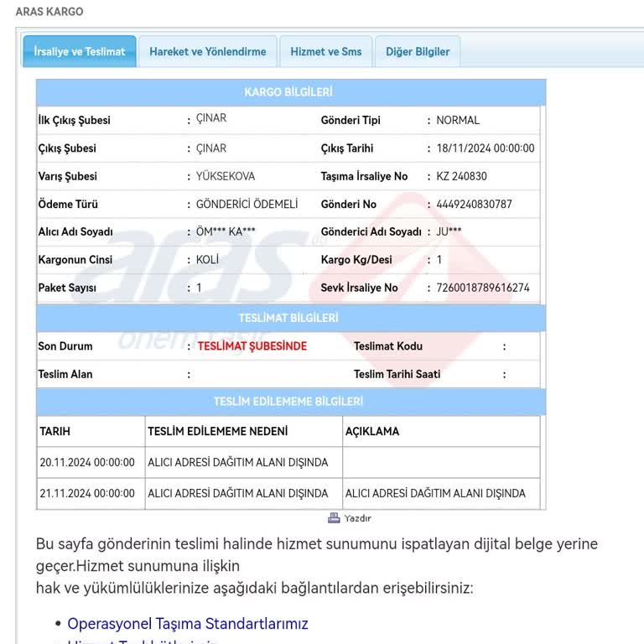Select Sevk İrsaliye No 7260018789616274
This screenshot has height=644, width=644.
point(483,288)
